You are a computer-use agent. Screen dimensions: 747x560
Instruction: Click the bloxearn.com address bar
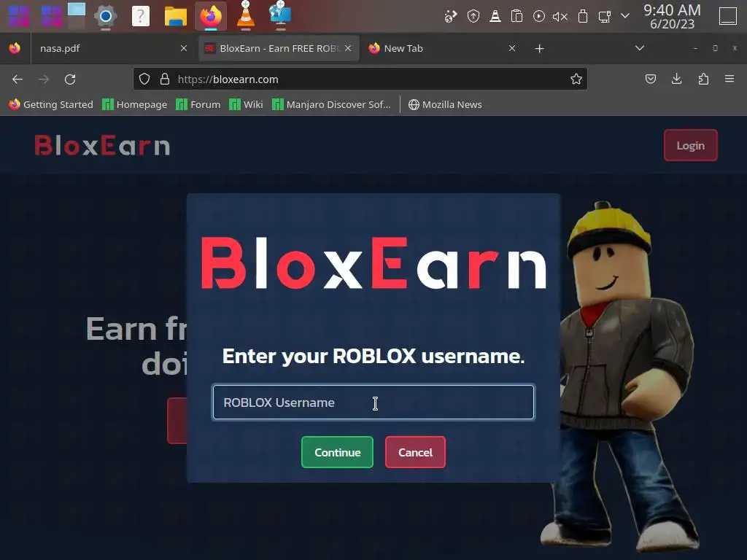coord(360,79)
